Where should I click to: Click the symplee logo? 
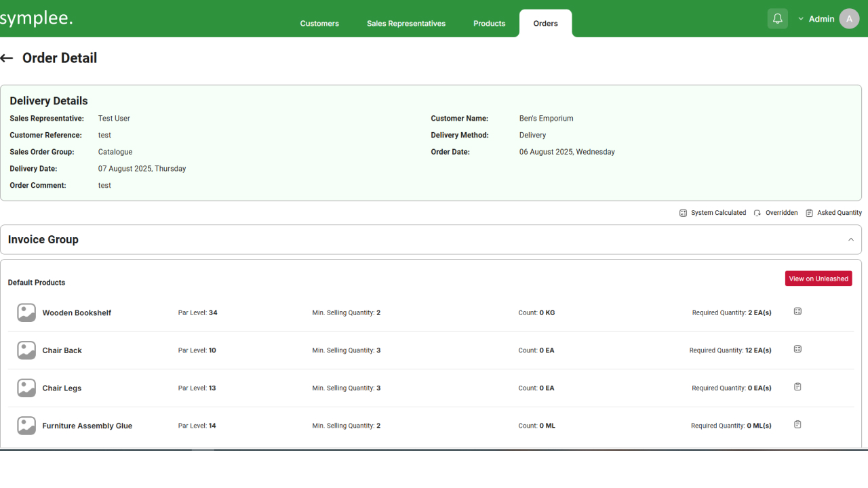(37, 18)
